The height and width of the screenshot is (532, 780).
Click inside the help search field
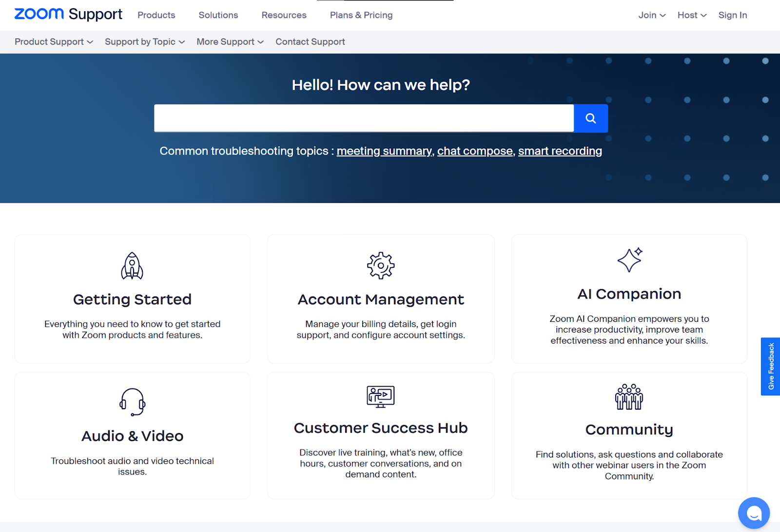364,118
